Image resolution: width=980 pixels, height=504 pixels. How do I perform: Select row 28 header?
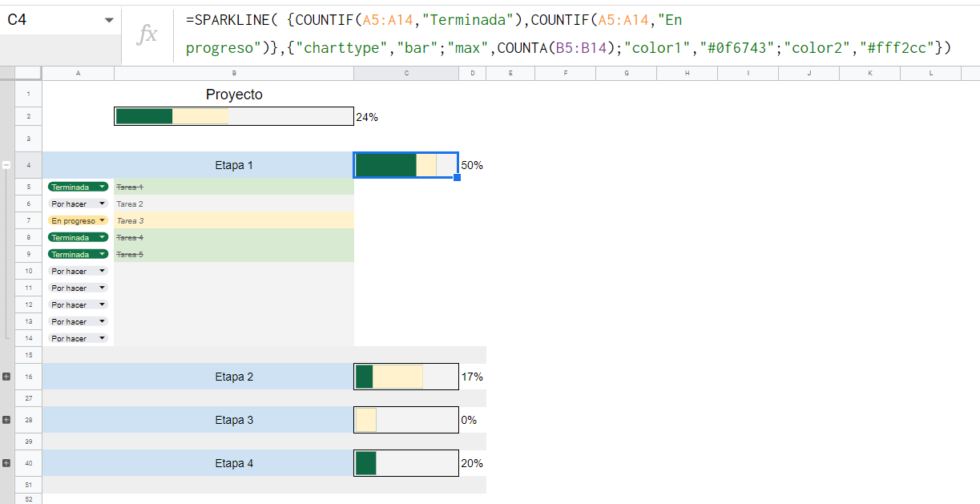pos(29,420)
